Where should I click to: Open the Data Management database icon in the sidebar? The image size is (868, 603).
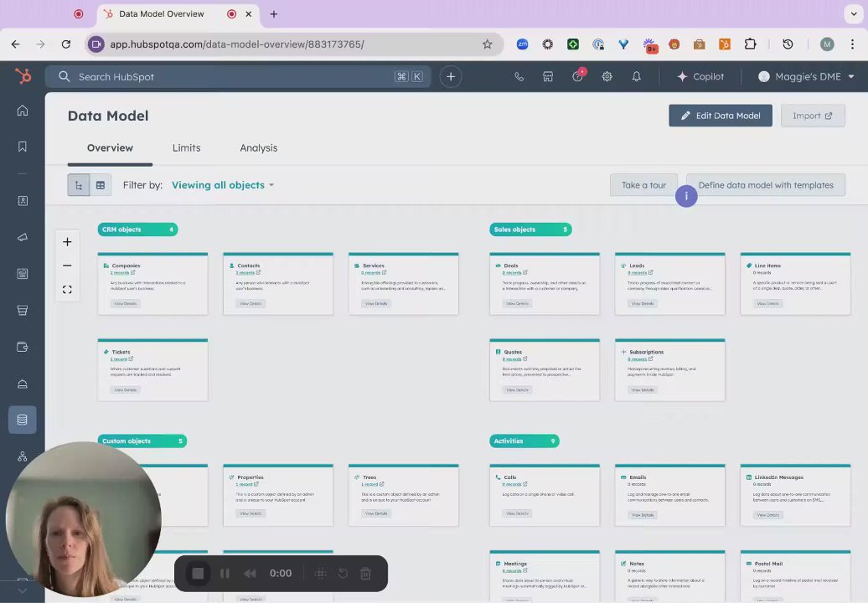pos(22,420)
